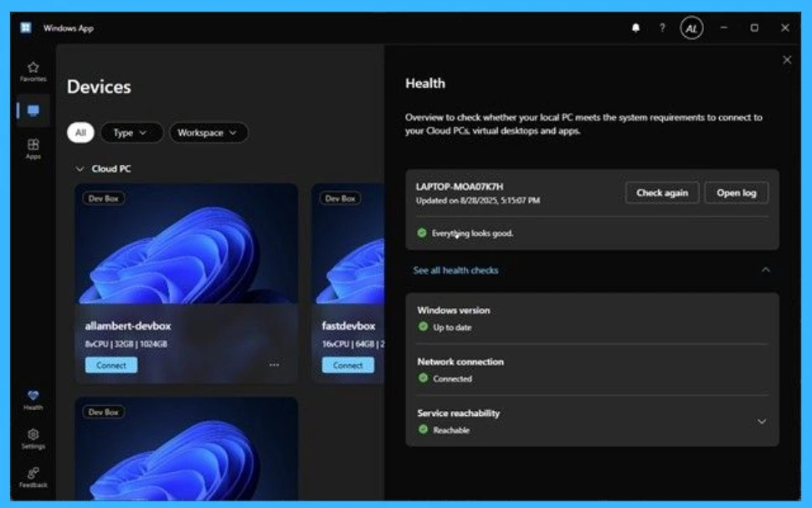The image size is (812, 508).
Task: Open the Workspace filter dropdown
Action: pos(208,132)
